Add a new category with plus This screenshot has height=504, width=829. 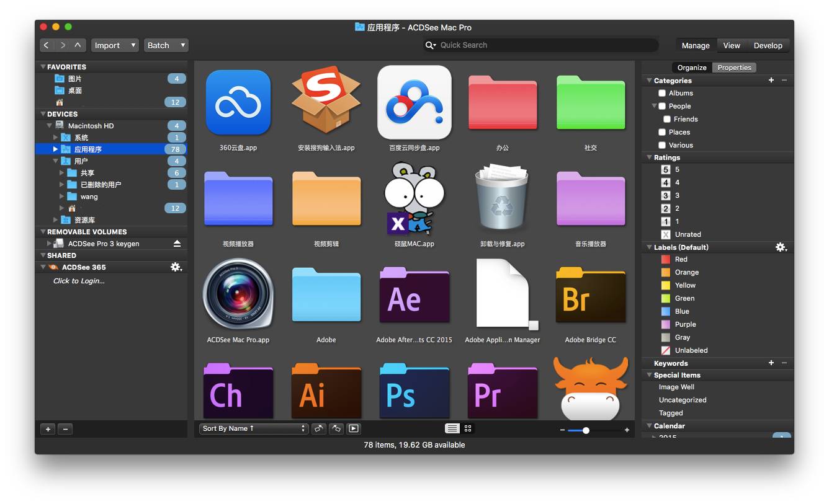tap(771, 81)
